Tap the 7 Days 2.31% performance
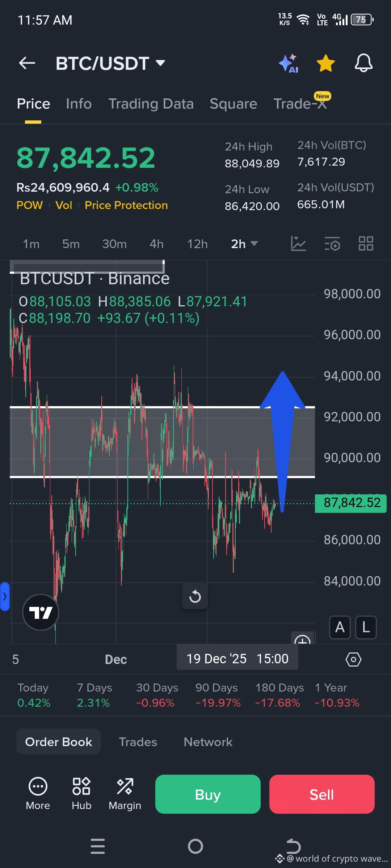 pos(94,695)
